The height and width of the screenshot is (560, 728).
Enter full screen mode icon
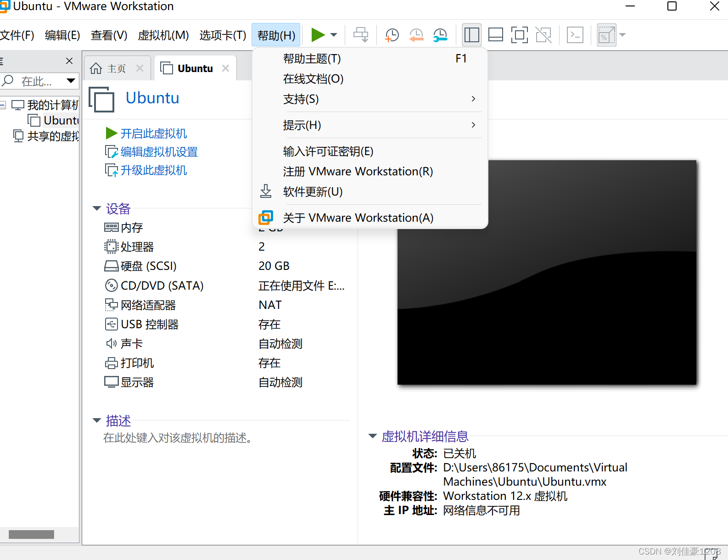(x=519, y=35)
